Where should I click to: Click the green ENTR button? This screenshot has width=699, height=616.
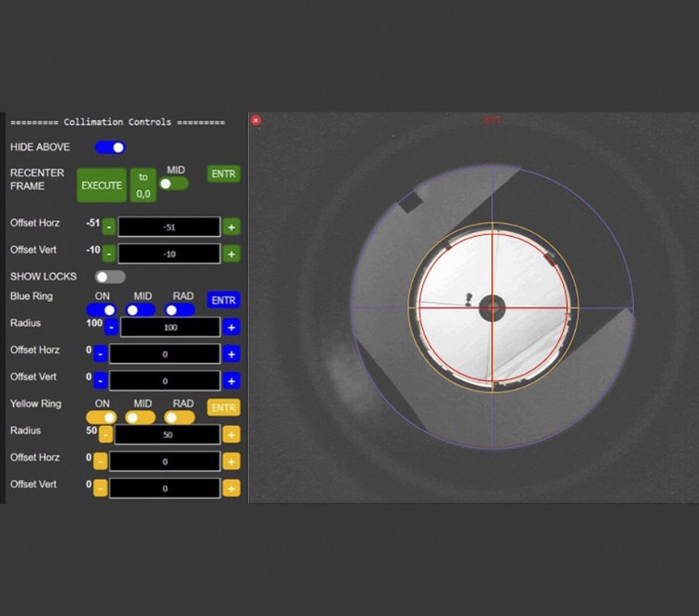point(224,174)
